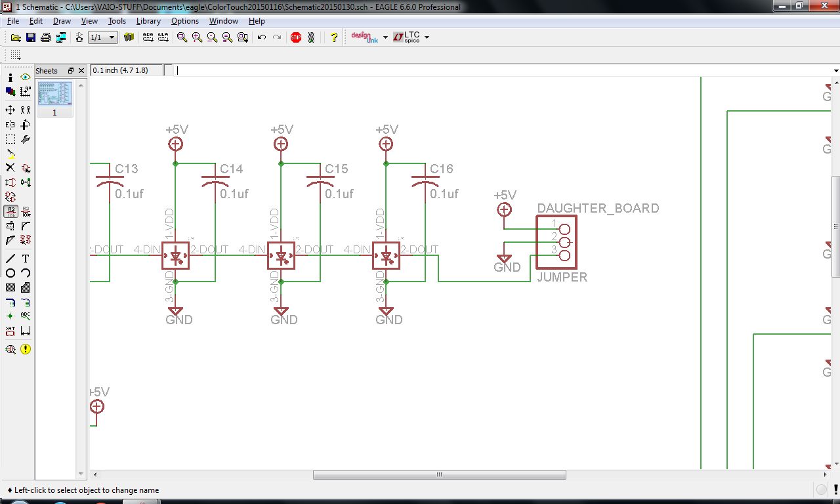Select the Circle drawing tool

10,273
